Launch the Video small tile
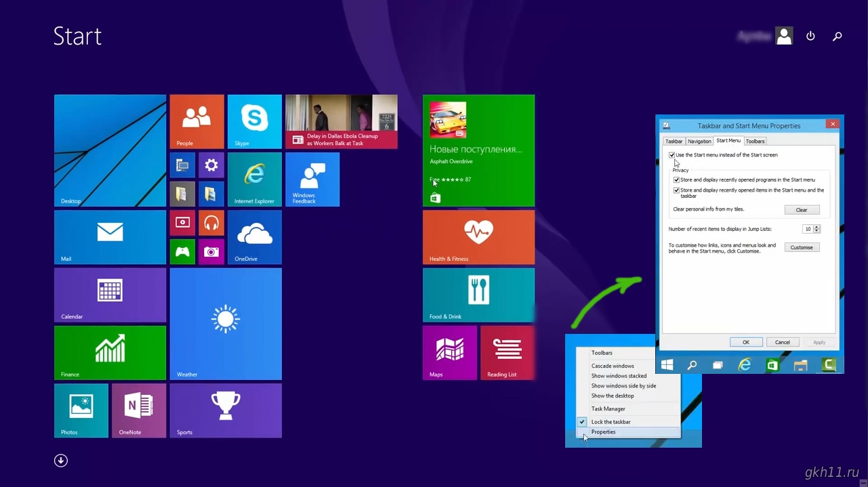This screenshot has height=487, width=868. (x=182, y=223)
